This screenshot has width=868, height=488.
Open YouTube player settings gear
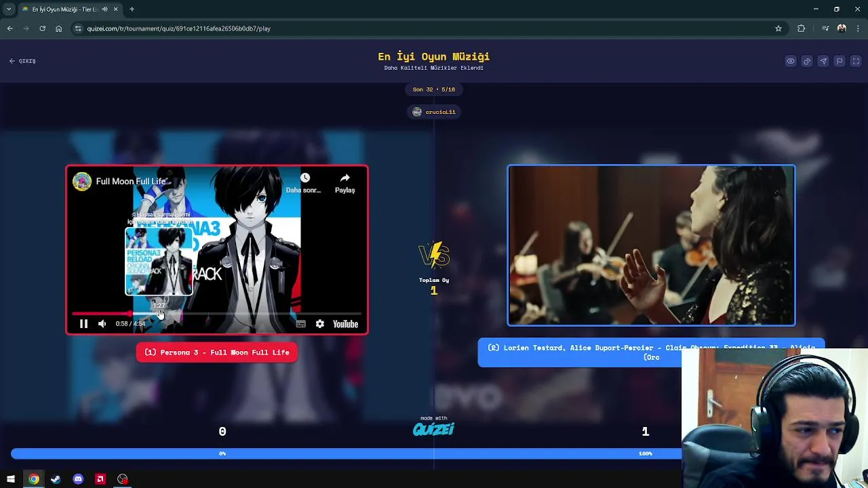[x=319, y=324]
